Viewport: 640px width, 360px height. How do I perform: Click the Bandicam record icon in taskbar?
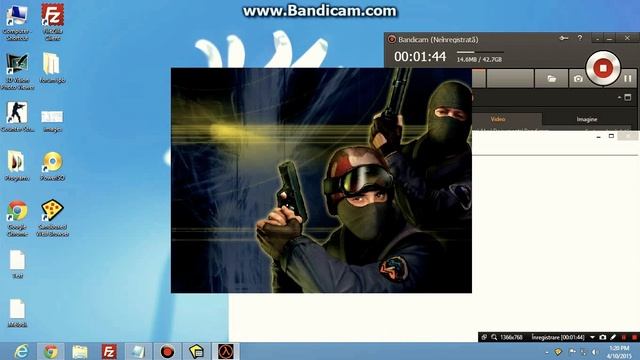coord(167,351)
